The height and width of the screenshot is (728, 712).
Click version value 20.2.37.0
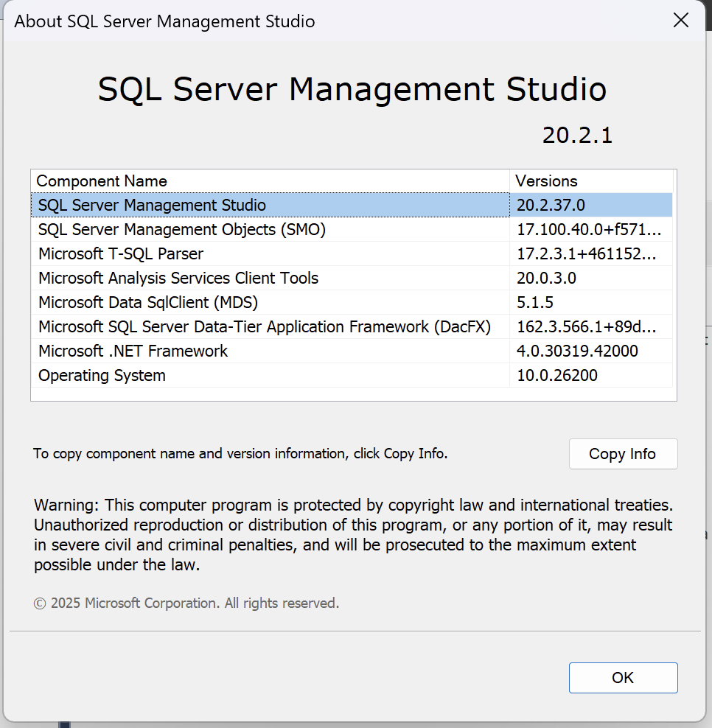pyautogui.click(x=551, y=205)
